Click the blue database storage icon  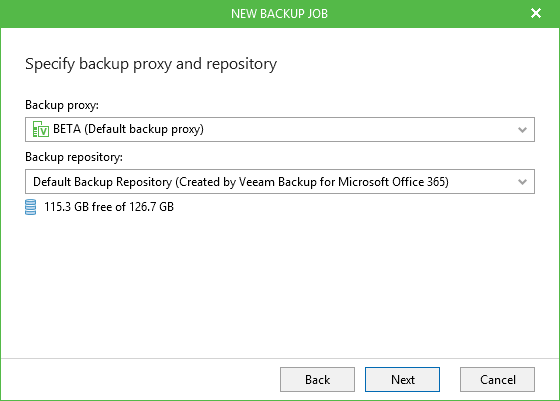tap(30, 207)
